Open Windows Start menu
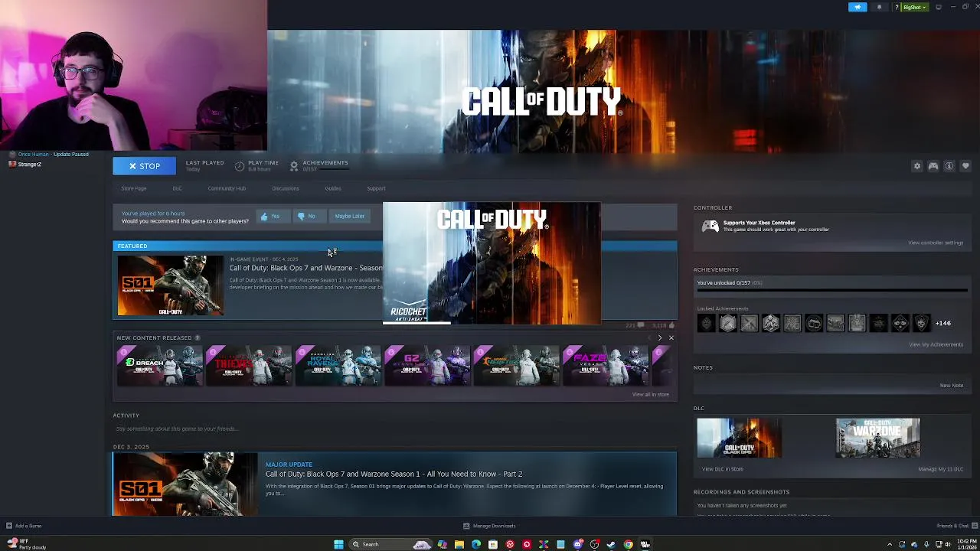Screen dimensions: 980x551 pos(338,544)
